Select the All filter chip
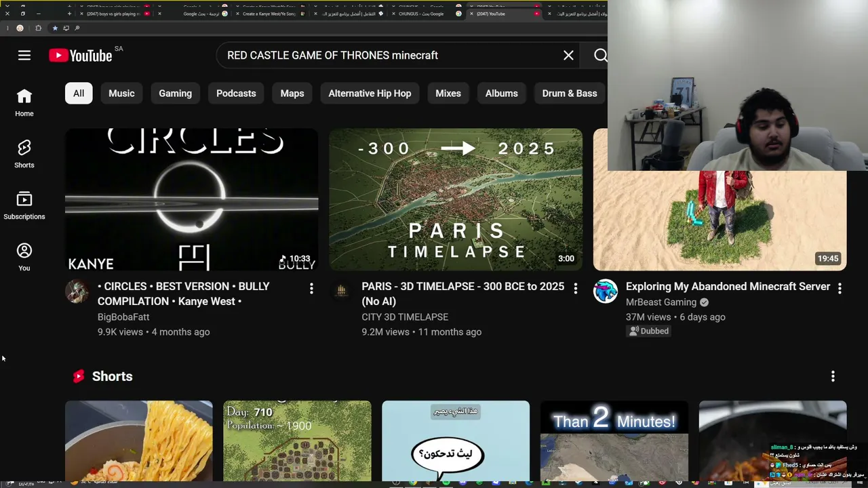 (79, 94)
